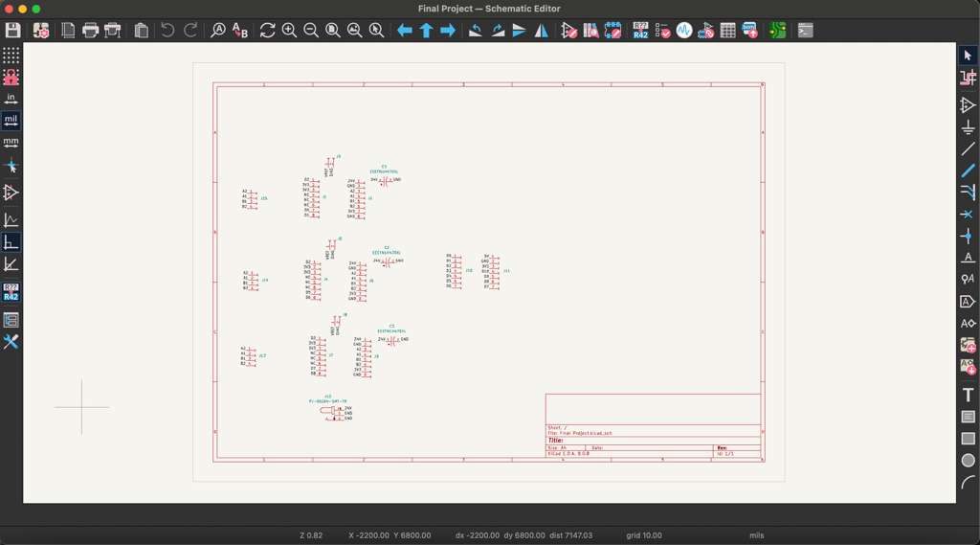Toggle the properties manager panel
The image size is (980, 545).
(x=11, y=342)
